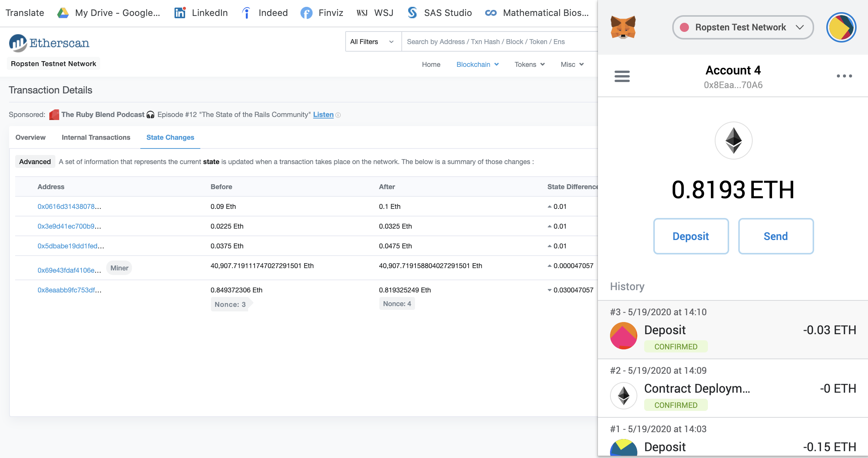Open the MetaMask account avatar menu
Screen dimensions: 868x458
841,27
